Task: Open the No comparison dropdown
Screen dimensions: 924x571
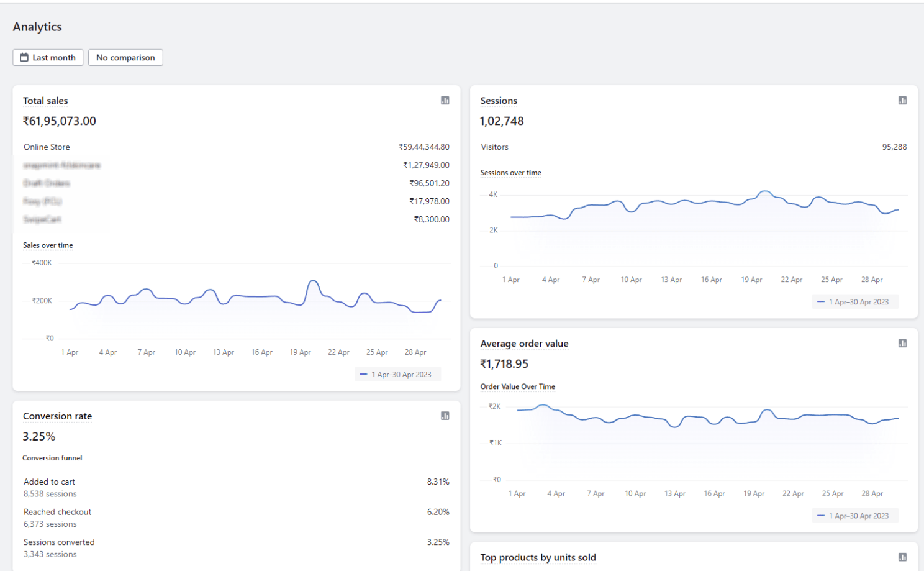Action: (x=125, y=58)
